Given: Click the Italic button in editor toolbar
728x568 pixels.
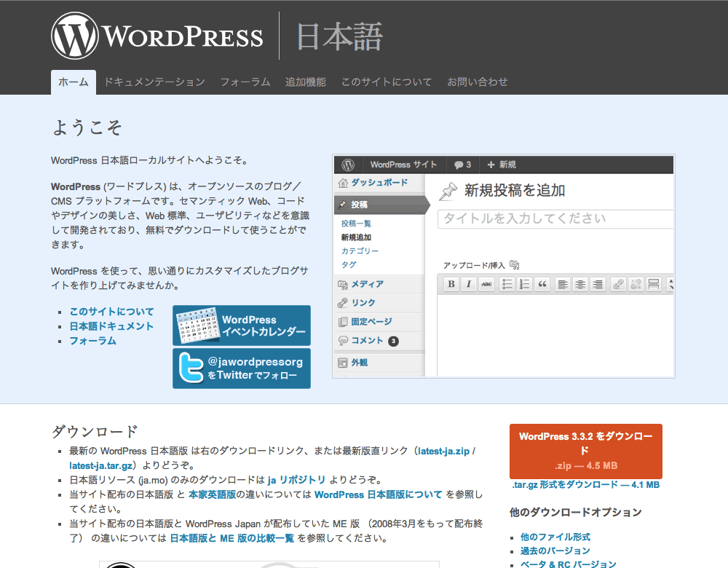Looking at the screenshot, I should (x=469, y=284).
